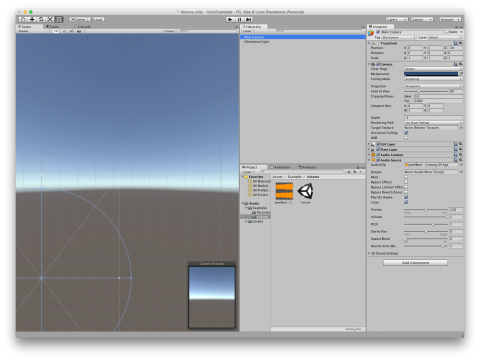Open scene effects image dropdown
This screenshot has width=480, height=360.
(81, 31)
